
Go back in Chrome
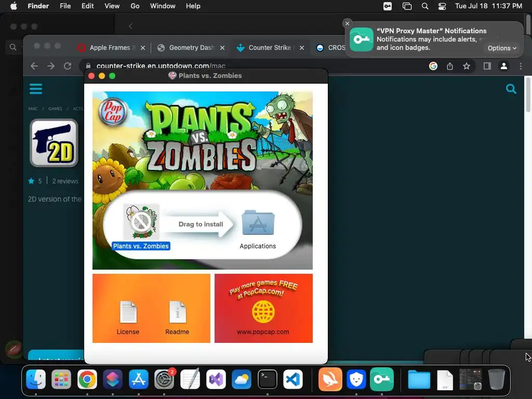click(34, 66)
